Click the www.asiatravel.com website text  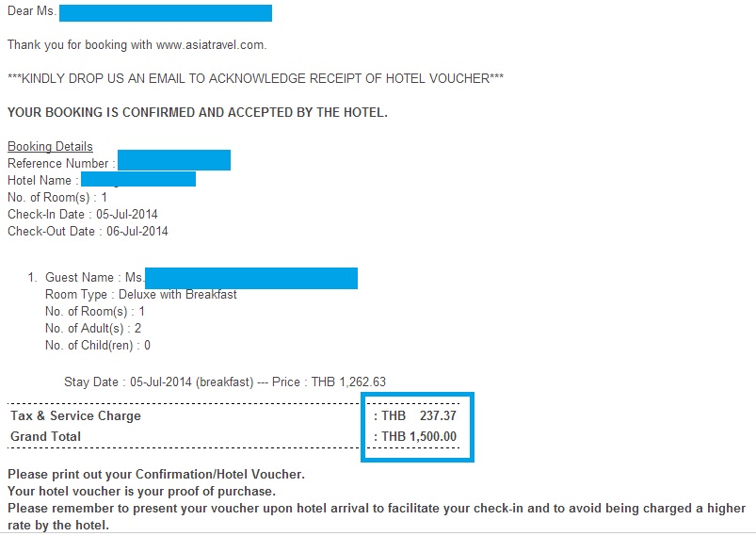[x=211, y=45]
